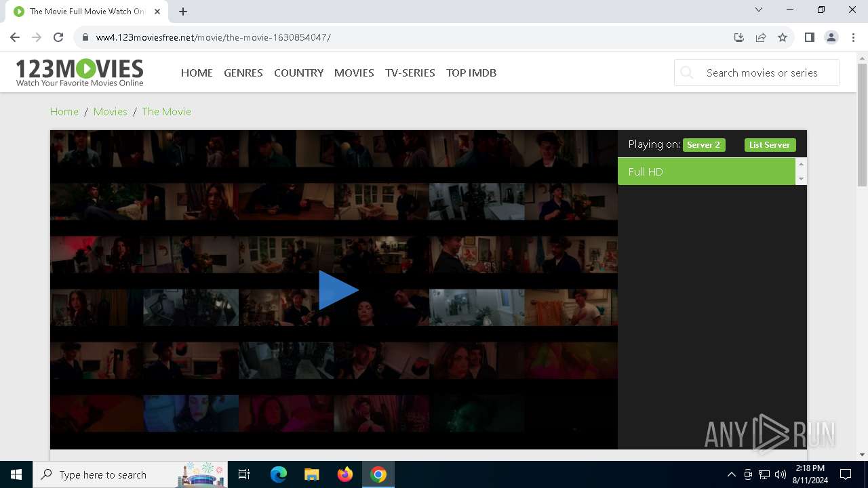Image resolution: width=868 pixels, height=488 pixels.
Task: Open Task View on taskbar
Action: pyautogui.click(x=244, y=474)
